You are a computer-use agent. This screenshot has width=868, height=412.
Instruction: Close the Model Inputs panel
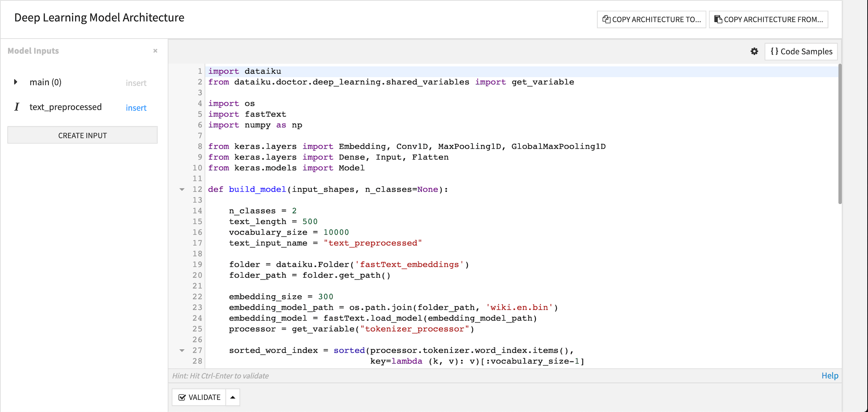click(x=155, y=51)
